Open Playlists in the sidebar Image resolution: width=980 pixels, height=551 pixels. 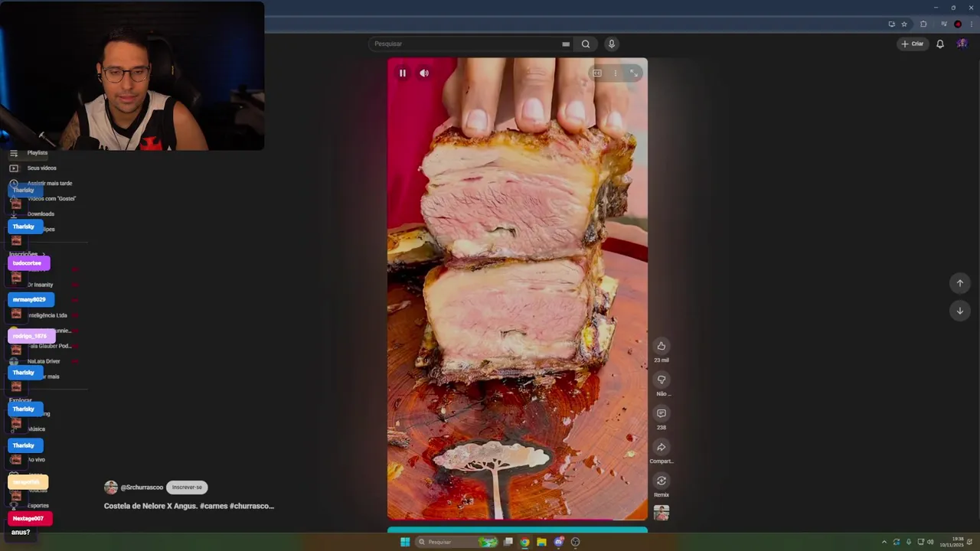[x=38, y=153]
